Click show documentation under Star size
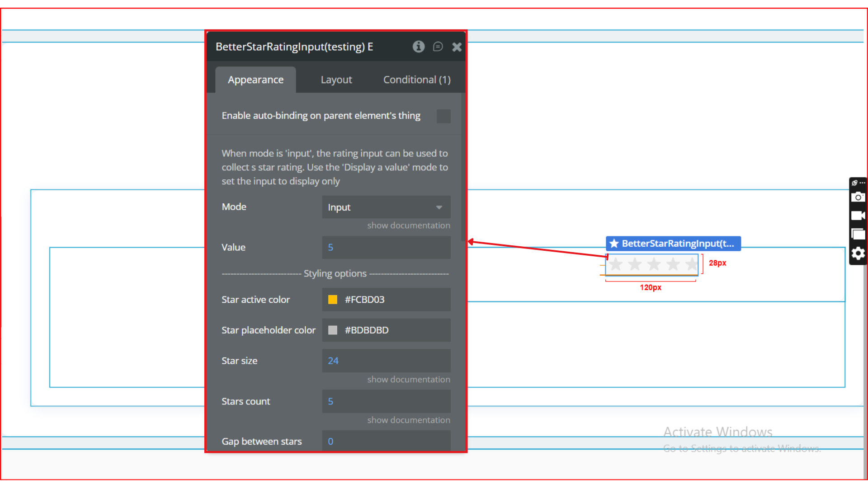 pyautogui.click(x=408, y=380)
